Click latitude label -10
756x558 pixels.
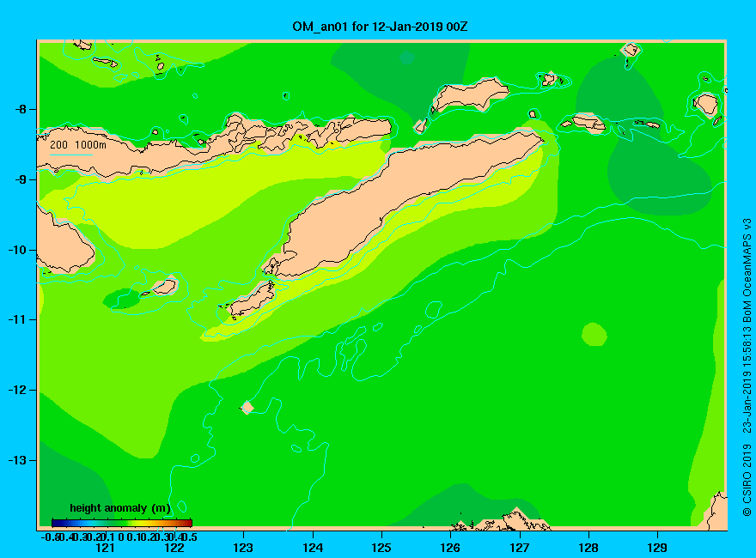click(x=17, y=250)
